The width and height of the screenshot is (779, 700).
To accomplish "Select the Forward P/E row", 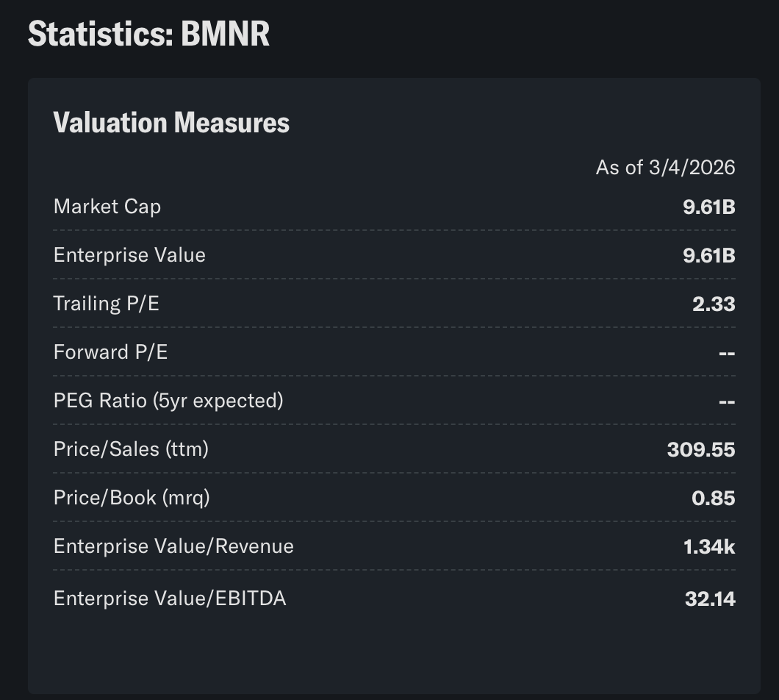I will (110, 352).
